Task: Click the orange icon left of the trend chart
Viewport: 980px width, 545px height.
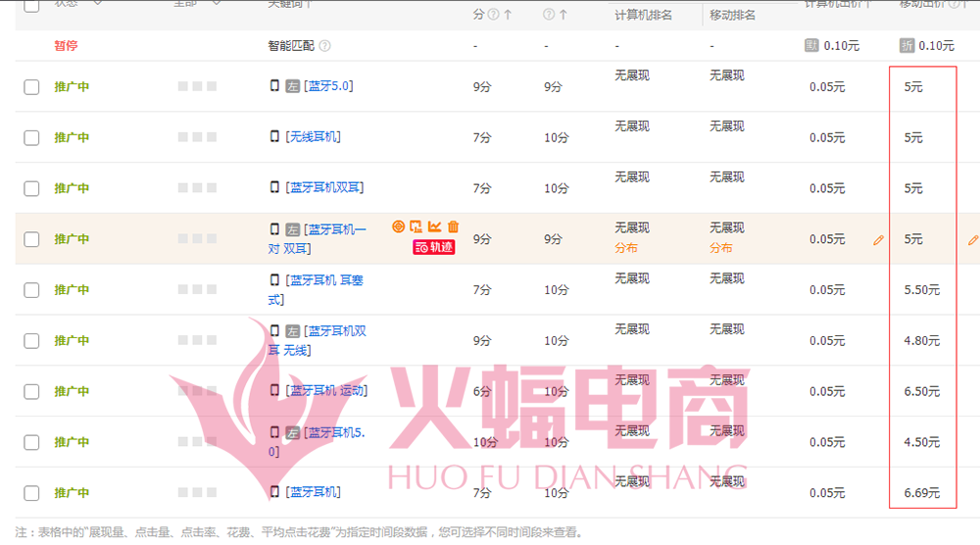Action: point(416,226)
